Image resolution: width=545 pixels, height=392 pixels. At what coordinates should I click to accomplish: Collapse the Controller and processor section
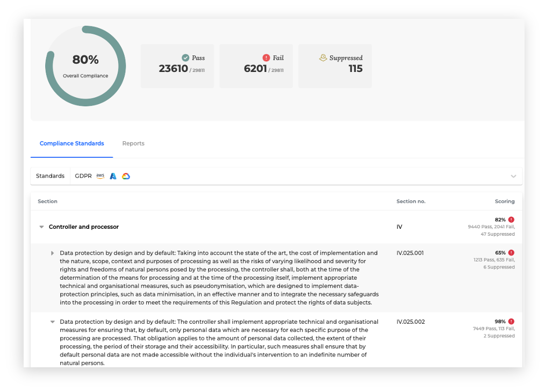(41, 227)
